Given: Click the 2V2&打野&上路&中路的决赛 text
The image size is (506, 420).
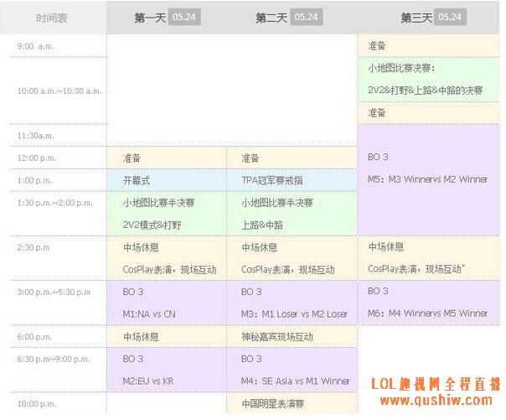Looking at the screenshot, I should [x=426, y=91].
